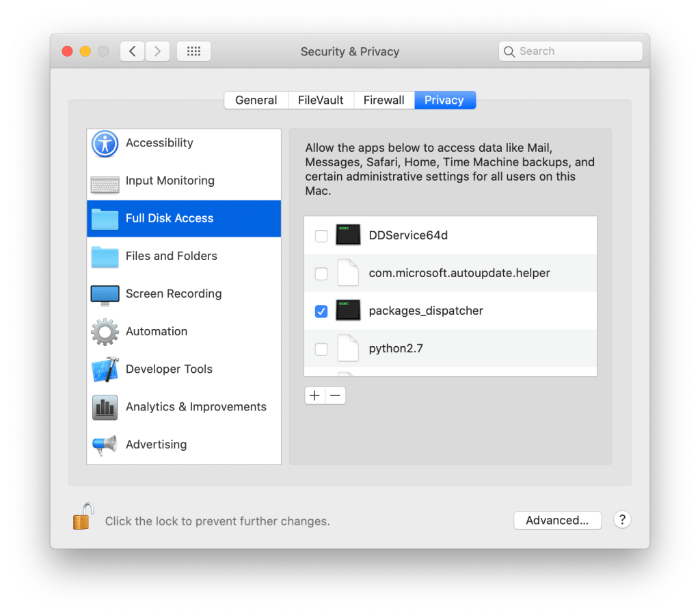Enable the com.microsoft.autoupdate.helper checkbox
This screenshot has width=700, height=615.
tap(321, 274)
